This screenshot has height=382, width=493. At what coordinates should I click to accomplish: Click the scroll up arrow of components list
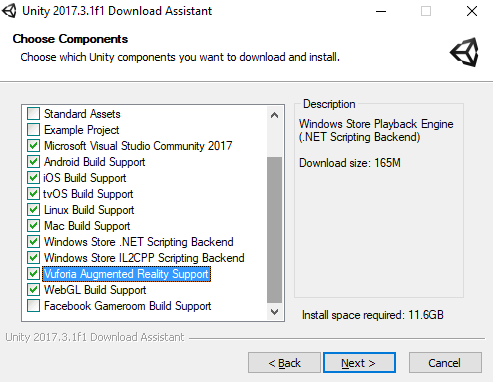point(274,115)
